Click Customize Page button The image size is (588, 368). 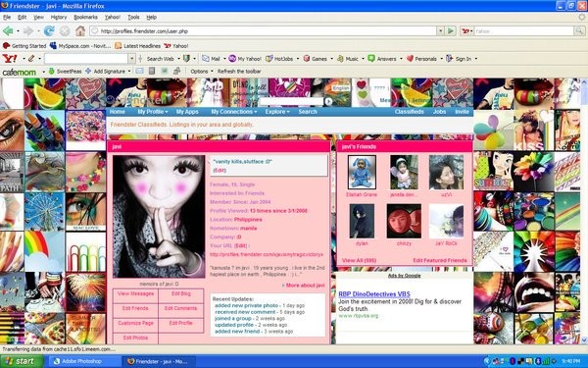(136, 323)
